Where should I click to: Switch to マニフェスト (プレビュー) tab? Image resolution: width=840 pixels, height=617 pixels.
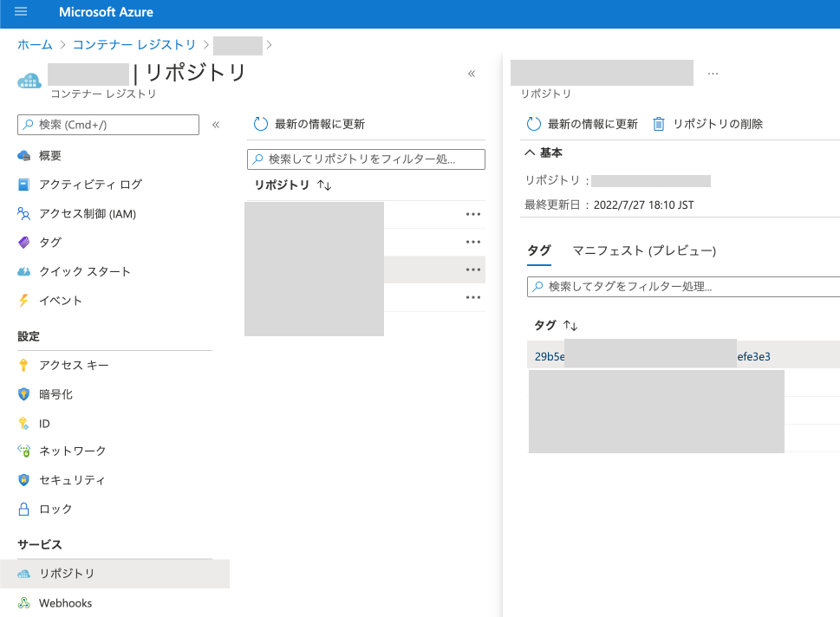point(644,250)
